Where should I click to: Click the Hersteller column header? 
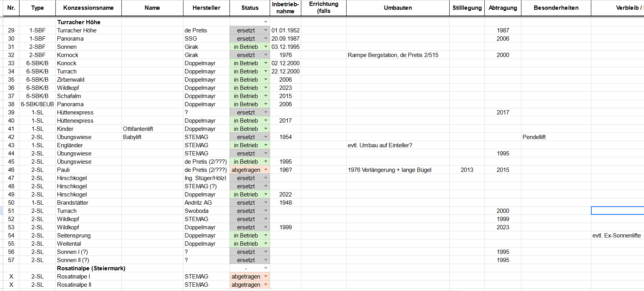tap(206, 8)
